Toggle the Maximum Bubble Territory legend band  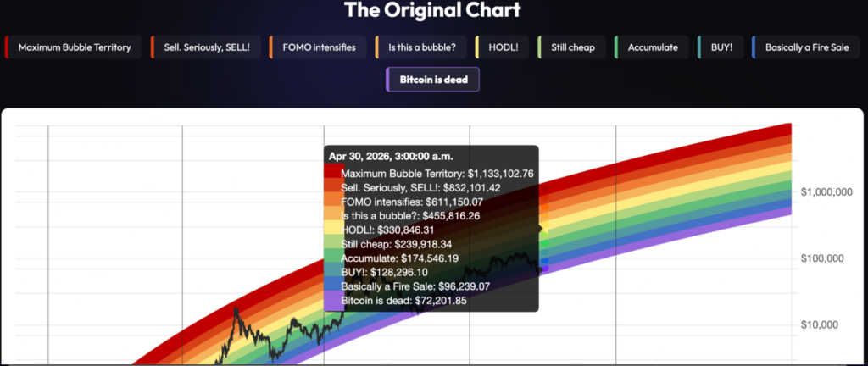tap(75, 47)
